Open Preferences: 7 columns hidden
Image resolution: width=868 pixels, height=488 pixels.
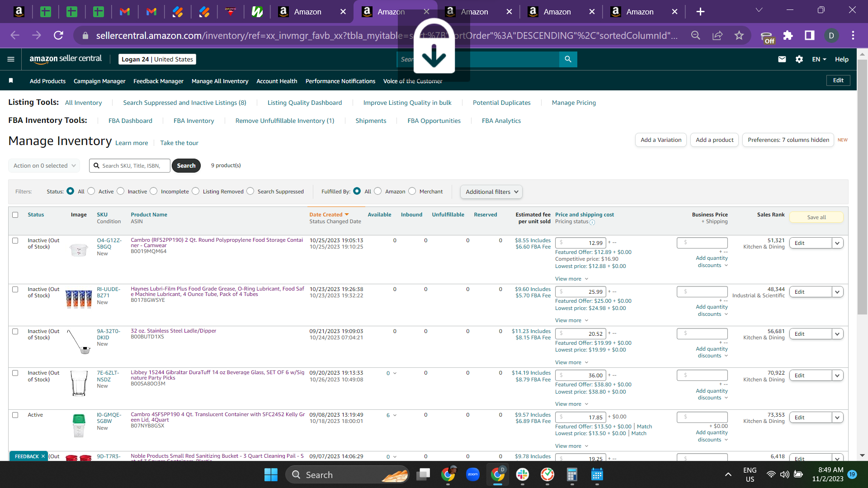(x=788, y=140)
